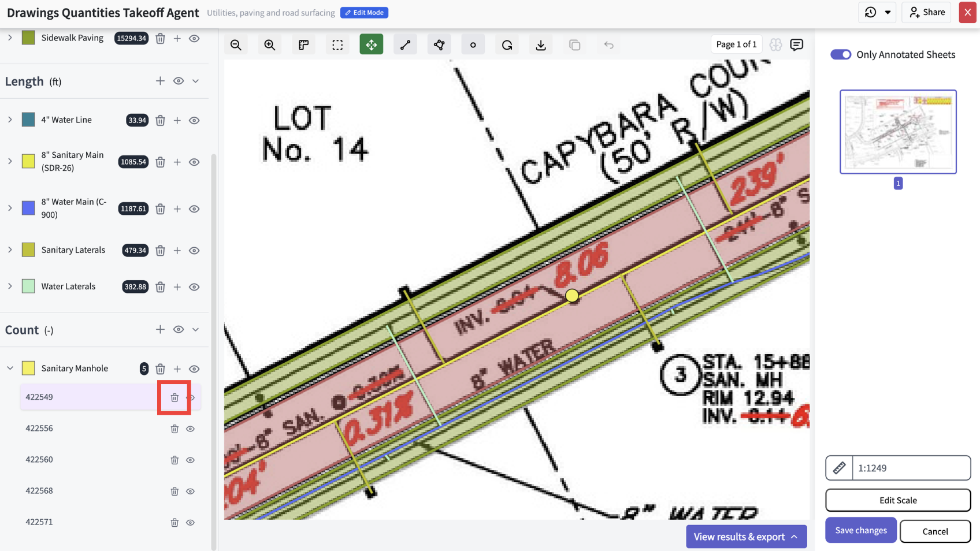Click the yellow manhole marker on drawing
The width and height of the screenshot is (980, 551).
coord(572,296)
